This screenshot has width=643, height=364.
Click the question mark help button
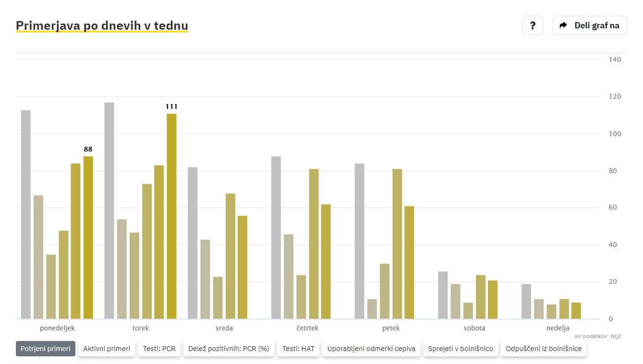(533, 25)
